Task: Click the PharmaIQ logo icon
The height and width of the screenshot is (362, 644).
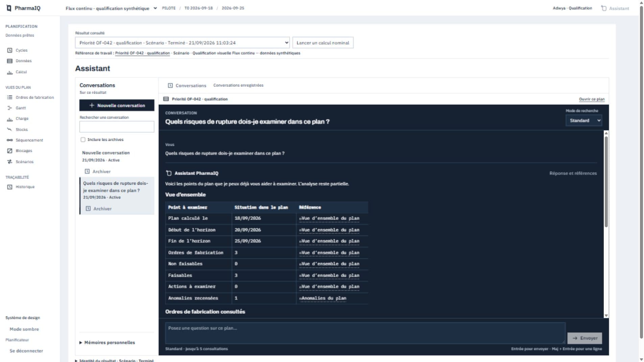Action: pyautogui.click(x=9, y=8)
